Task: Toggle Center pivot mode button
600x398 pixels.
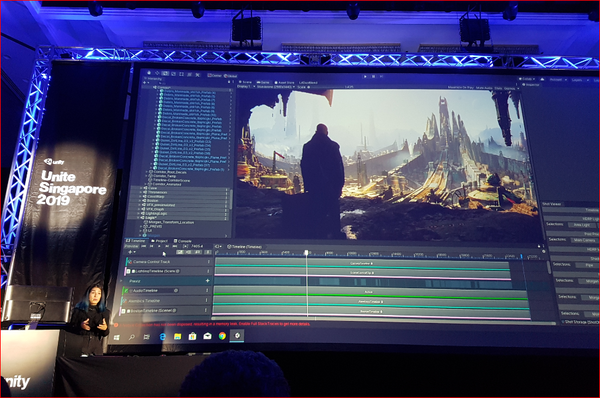Action: coord(215,75)
